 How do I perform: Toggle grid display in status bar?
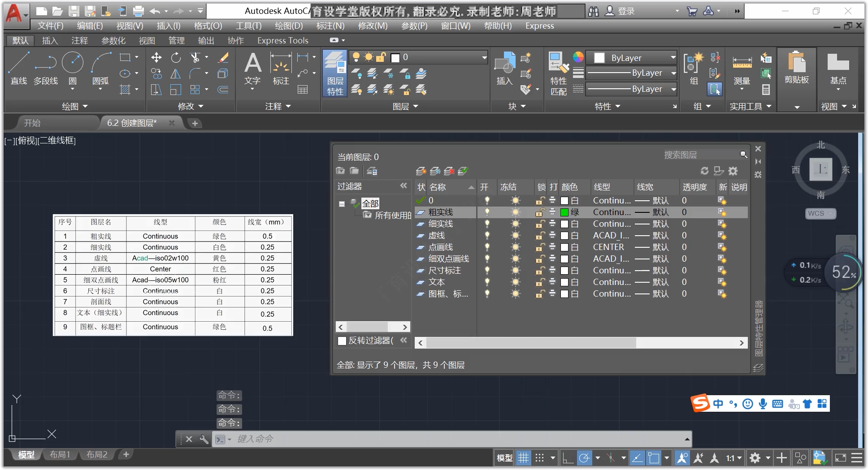point(523,458)
